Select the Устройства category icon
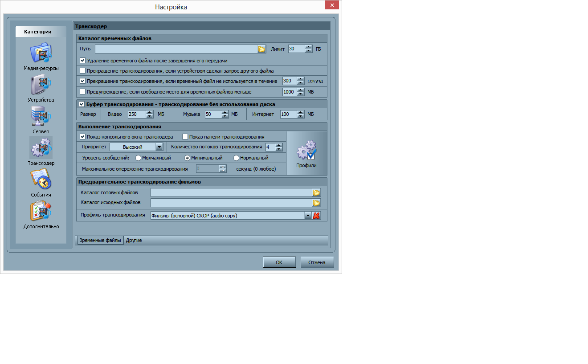 tap(41, 85)
